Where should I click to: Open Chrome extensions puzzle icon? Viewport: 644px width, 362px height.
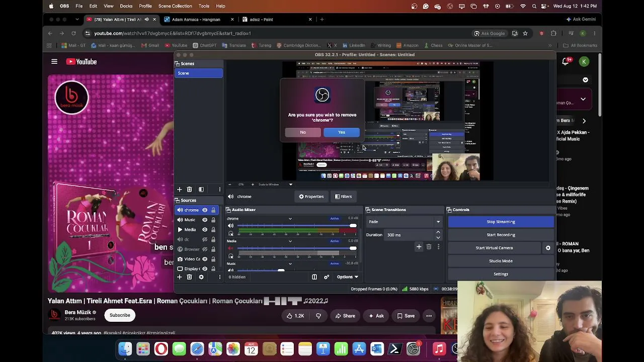(x=553, y=33)
